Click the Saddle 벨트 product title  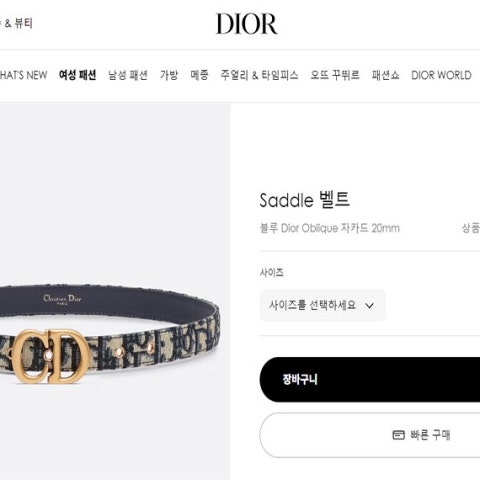tap(304, 200)
